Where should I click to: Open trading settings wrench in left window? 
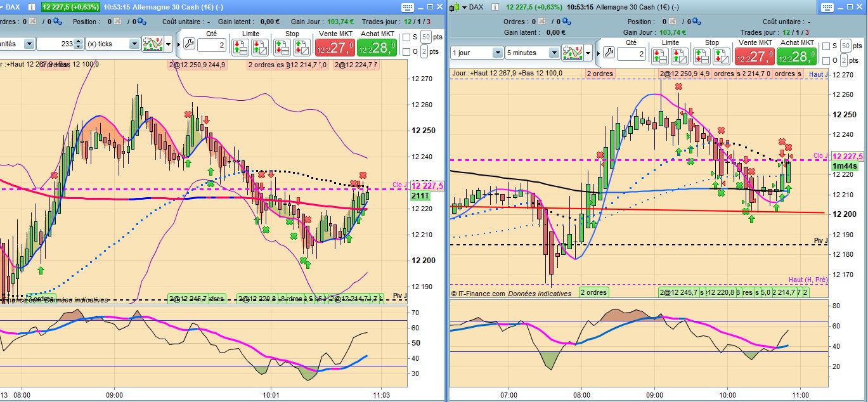188,44
